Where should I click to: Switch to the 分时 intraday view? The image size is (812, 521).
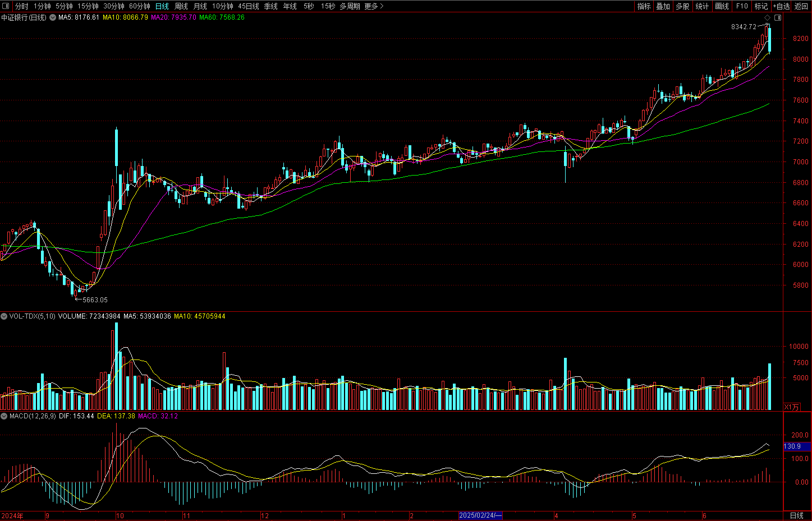coord(21,6)
